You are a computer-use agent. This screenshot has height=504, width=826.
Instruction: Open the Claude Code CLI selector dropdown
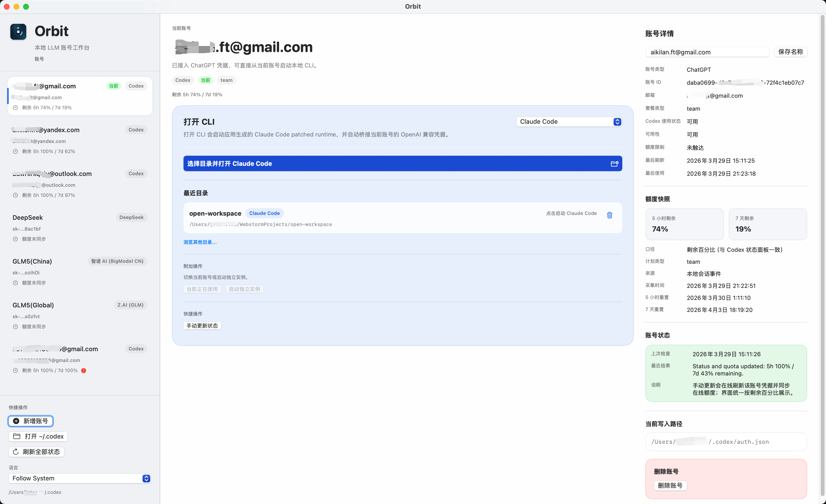pyautogui.click(x=569, y=122)
